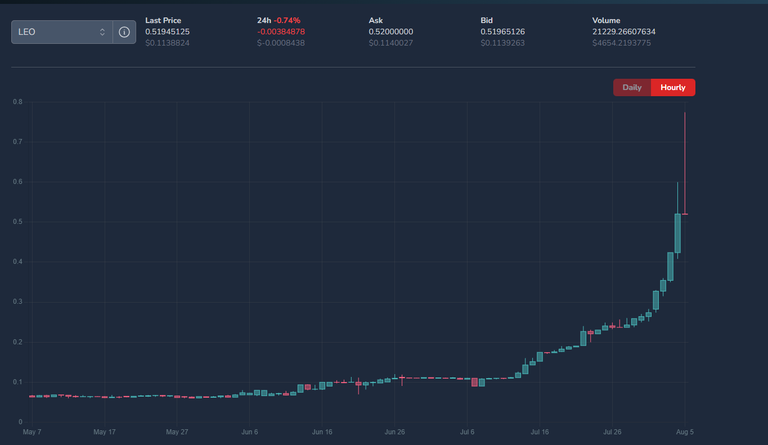Open the LEO token selector dropdown
The height and width of the screenshot is (445, 768).
pyautogui.click(x=62, y=32)
